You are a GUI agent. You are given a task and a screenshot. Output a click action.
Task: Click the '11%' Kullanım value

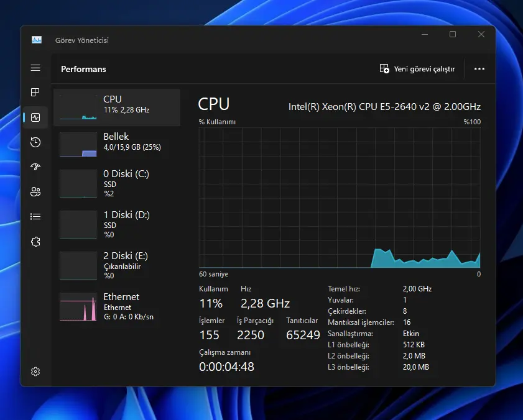(211, 303)
